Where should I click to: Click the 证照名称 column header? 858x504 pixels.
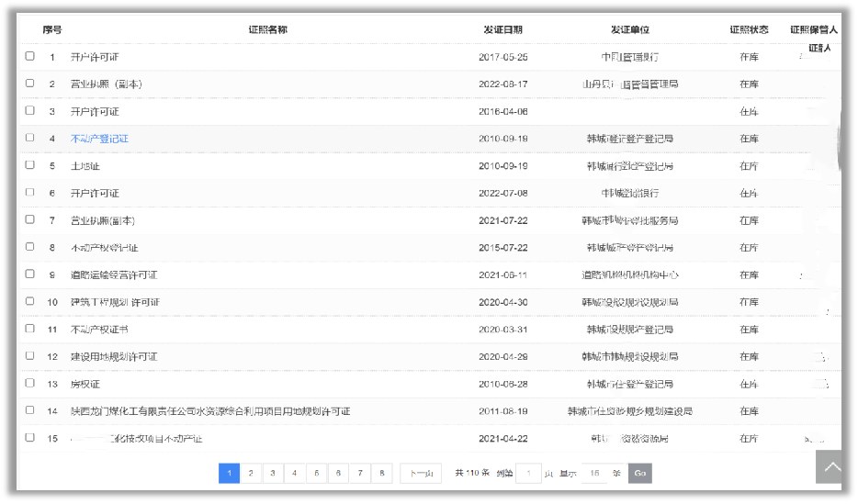267,30
